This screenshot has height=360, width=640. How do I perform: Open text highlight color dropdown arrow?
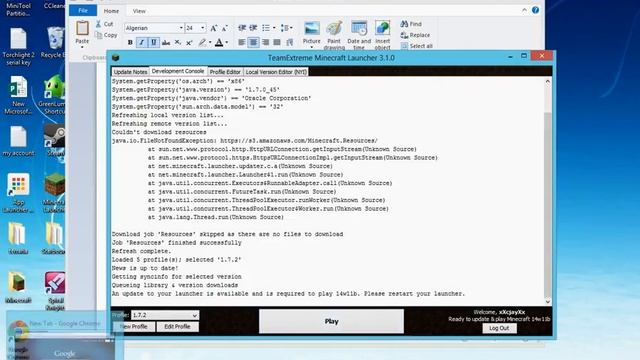(x=210, y=42)
